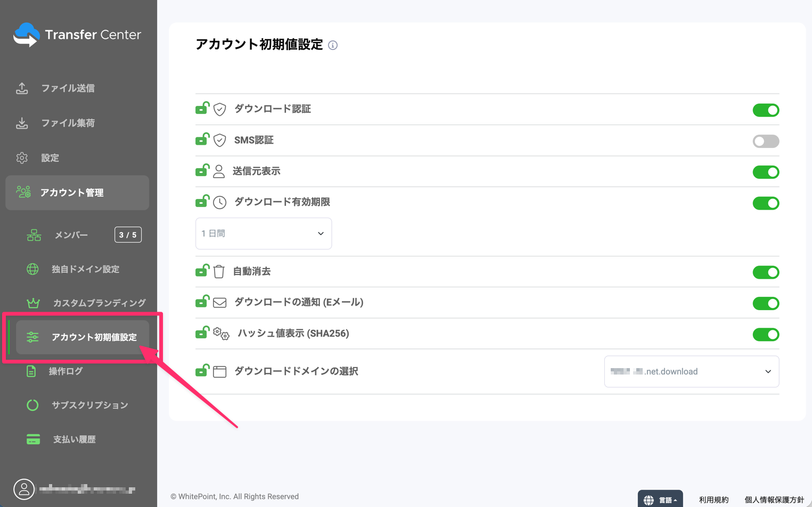Select the ファイル送信 upload icon
The height and width of the screenshot is (507, 812).
[22, 88]
